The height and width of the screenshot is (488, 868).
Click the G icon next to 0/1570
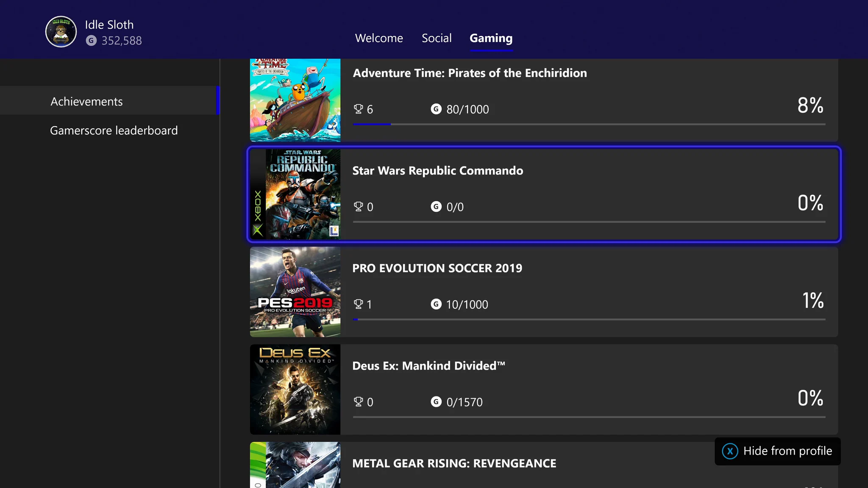[436, 402]
